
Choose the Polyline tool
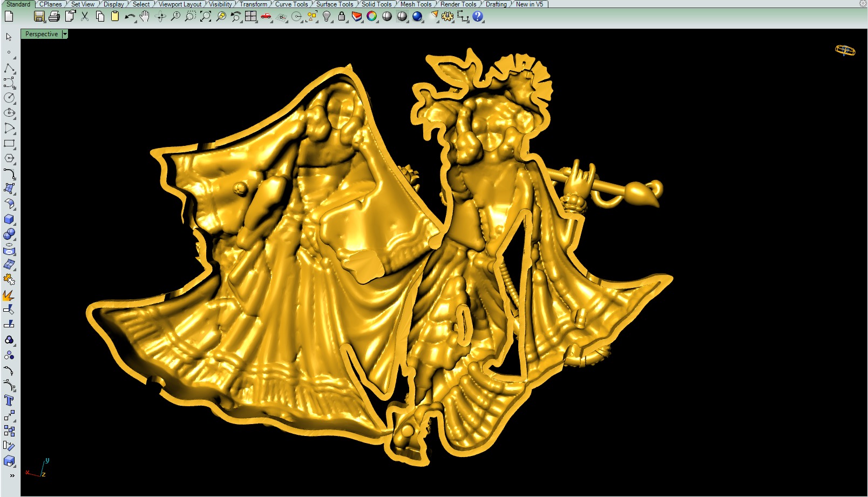click(9, 68)
